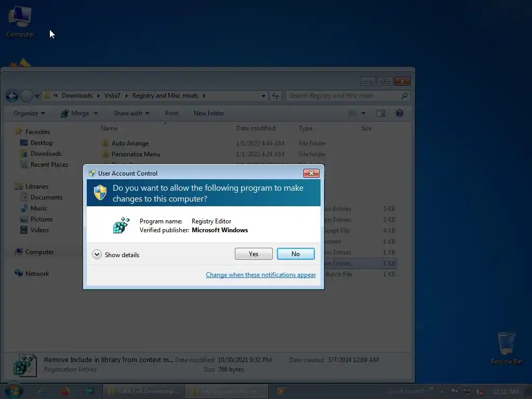
Task: Click the media player taskbar icon
Action: coord(281,391)
